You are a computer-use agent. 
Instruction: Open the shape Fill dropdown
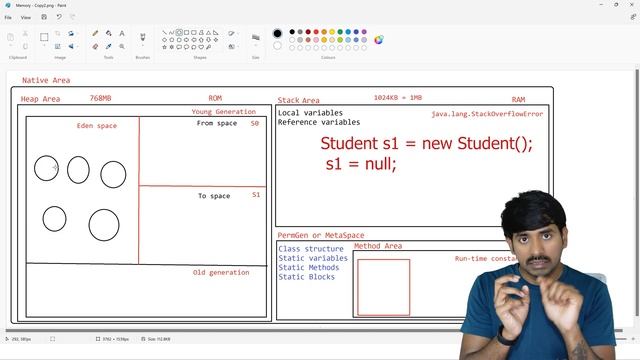pos(233,47)
